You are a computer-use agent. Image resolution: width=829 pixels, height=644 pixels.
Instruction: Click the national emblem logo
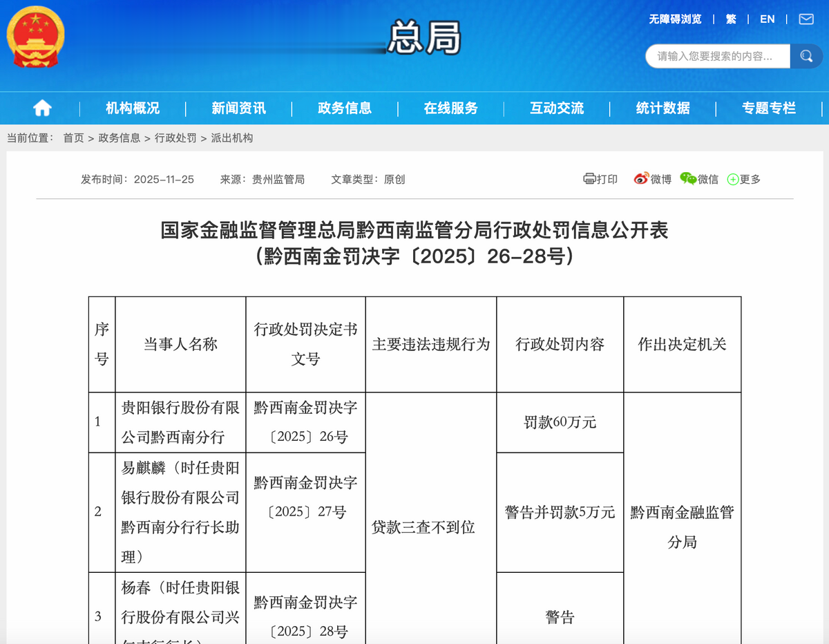click(x=35, y=37)
